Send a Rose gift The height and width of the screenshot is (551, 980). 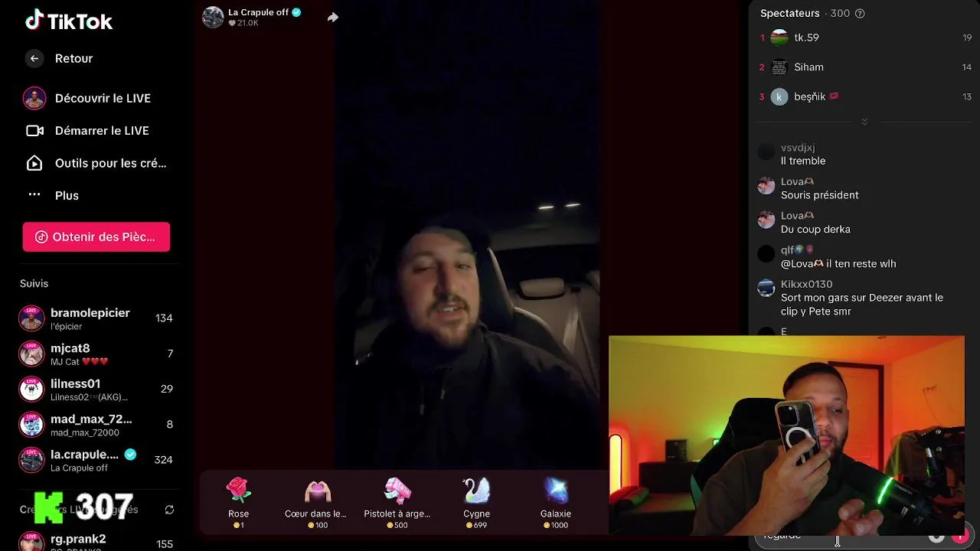click(238, 503)
